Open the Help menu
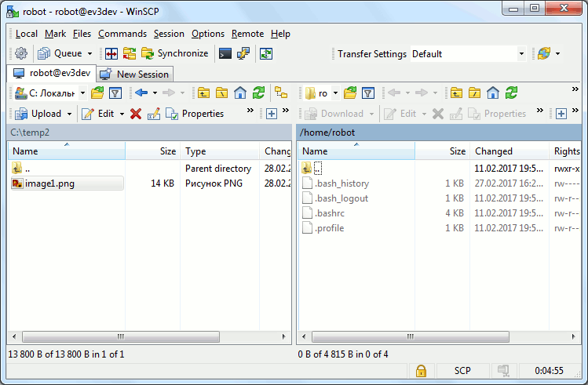Image resolution: width=588 pixels, height=385 pixels. click(280, 34)
